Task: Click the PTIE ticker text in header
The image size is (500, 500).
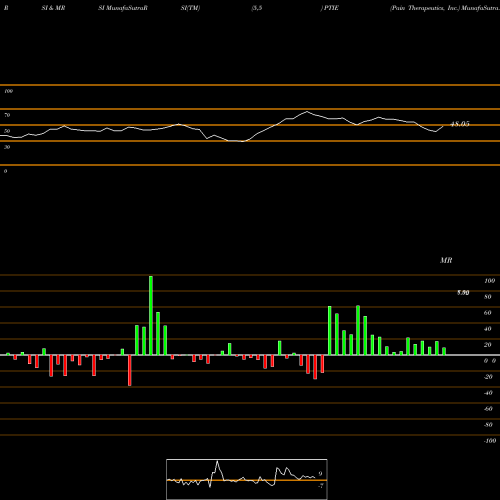Action: pos(331,8)
